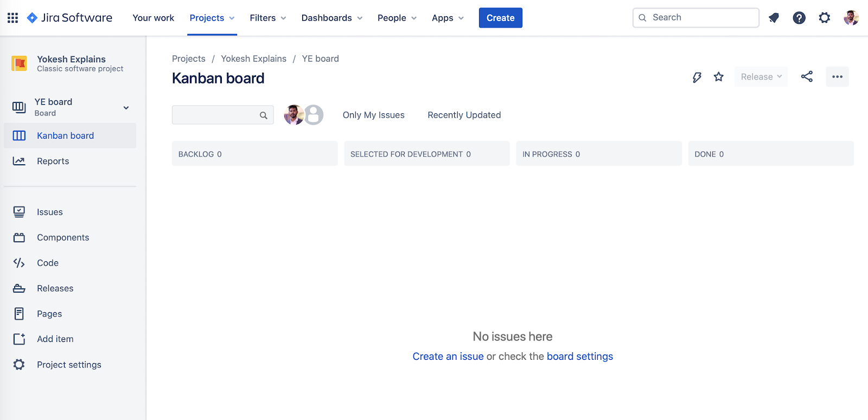868x420 pixels.
Task: Click the Jira Software logo
Action: [x=69, y=18]
